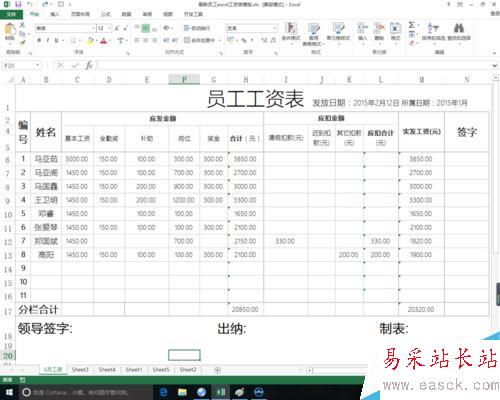
Task: Open the font name dropdown
Action: click(x=93, y=28)
